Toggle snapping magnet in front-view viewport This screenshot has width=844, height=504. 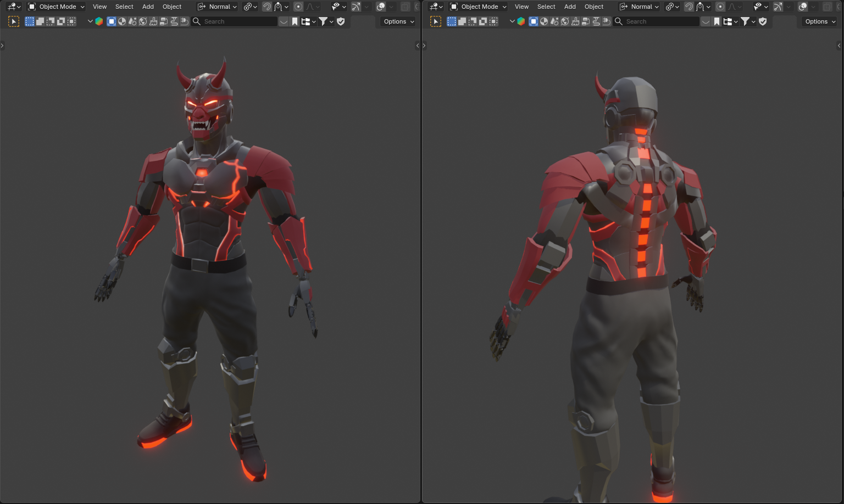tap(267, 7)
